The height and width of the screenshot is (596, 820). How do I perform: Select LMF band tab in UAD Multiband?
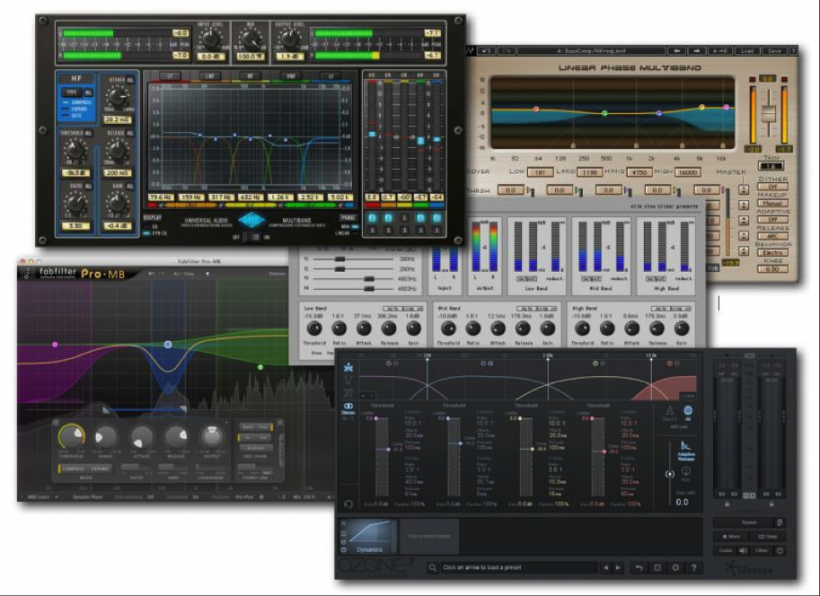click(210, 76)
